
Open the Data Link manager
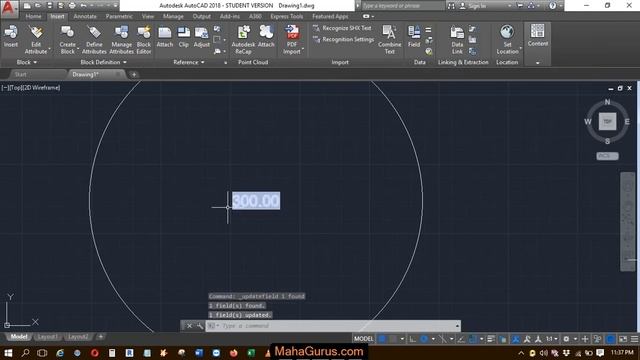tap(457, 39)
